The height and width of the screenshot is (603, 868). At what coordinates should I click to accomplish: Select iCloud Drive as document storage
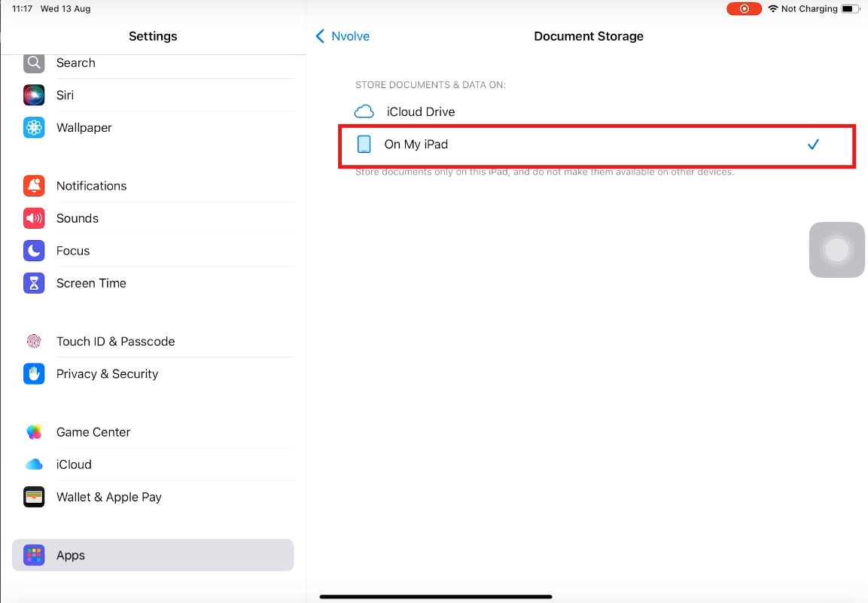(421, 111)
